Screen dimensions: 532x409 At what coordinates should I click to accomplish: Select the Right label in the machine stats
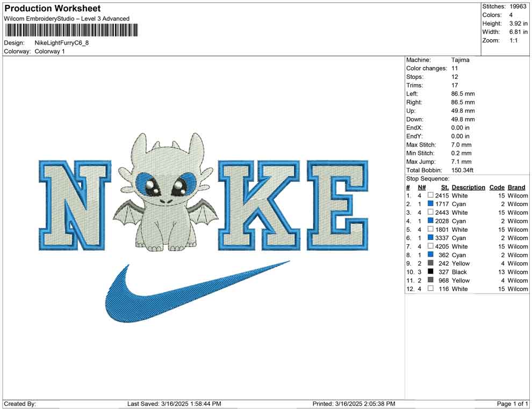coord(414,103)
